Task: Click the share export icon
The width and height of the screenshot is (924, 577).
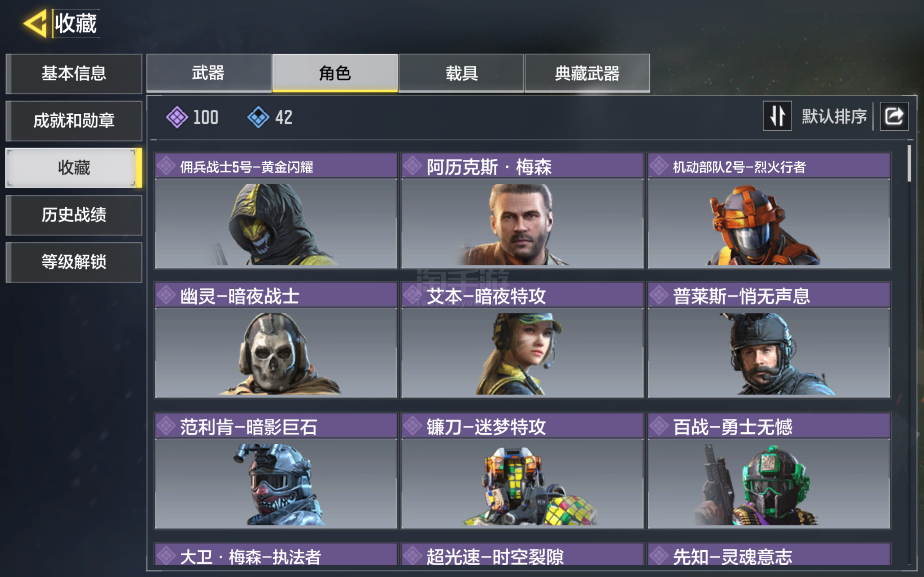Action: [894, 116]
